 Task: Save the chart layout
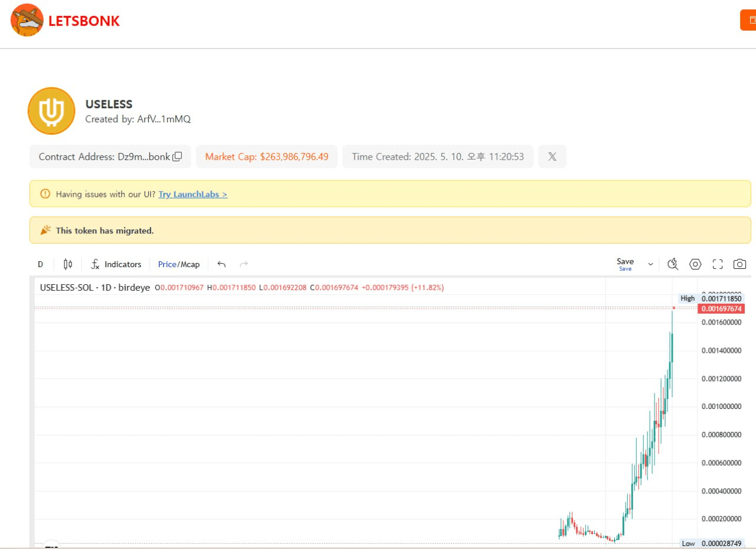[625, 264]
